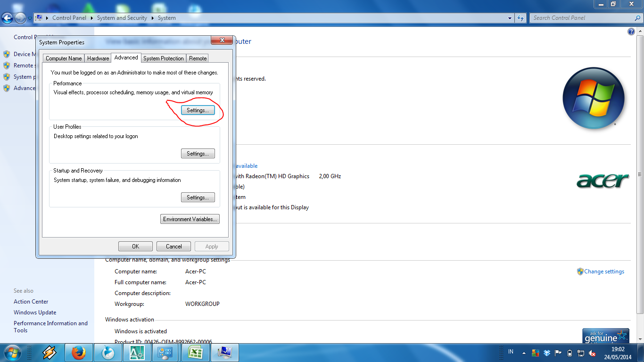Click the Show desktop strip at the taskbar end

(x=641, y=353)
